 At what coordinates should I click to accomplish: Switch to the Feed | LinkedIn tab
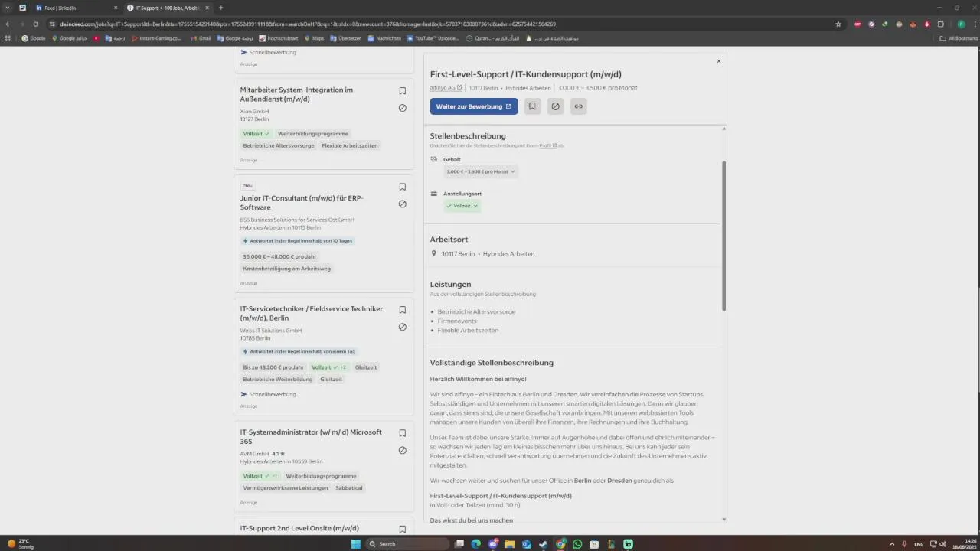pyautogui.click(x=75, y=8)
